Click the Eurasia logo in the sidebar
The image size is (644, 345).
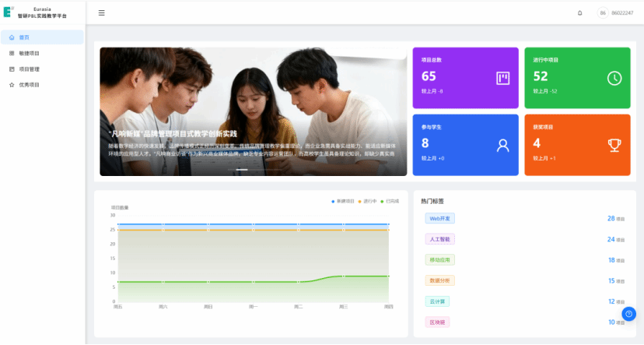click(9, 12)
